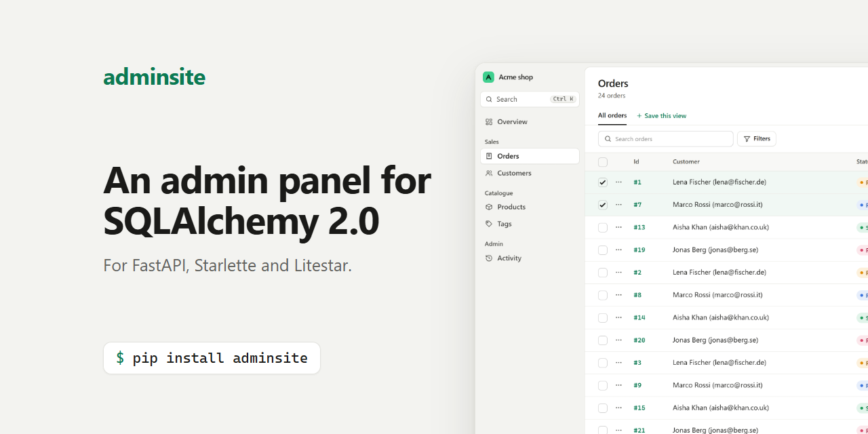Open the Filters button
868x434 pixels.
point(757,139)
